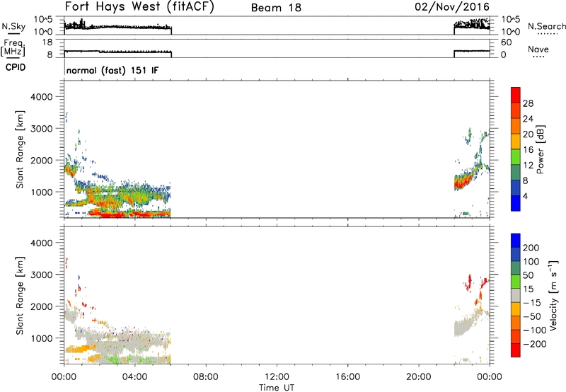This screenshot has height=392, width=566.
Task: Click the '12:00' time axis label
Action: pos(277,377)
